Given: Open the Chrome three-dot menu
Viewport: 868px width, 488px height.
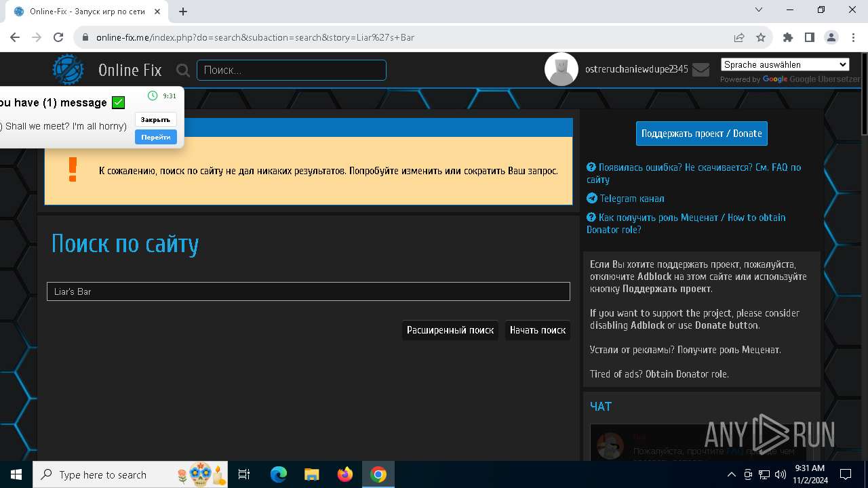Looking at the screenshot, I should (852, 37).
